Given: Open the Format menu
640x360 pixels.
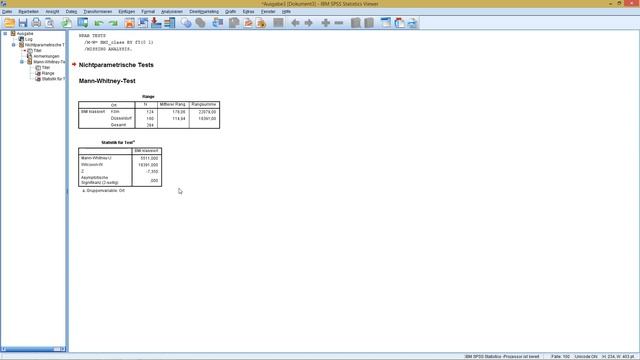Looking at the screenshot, I should [x=148, y=11].
